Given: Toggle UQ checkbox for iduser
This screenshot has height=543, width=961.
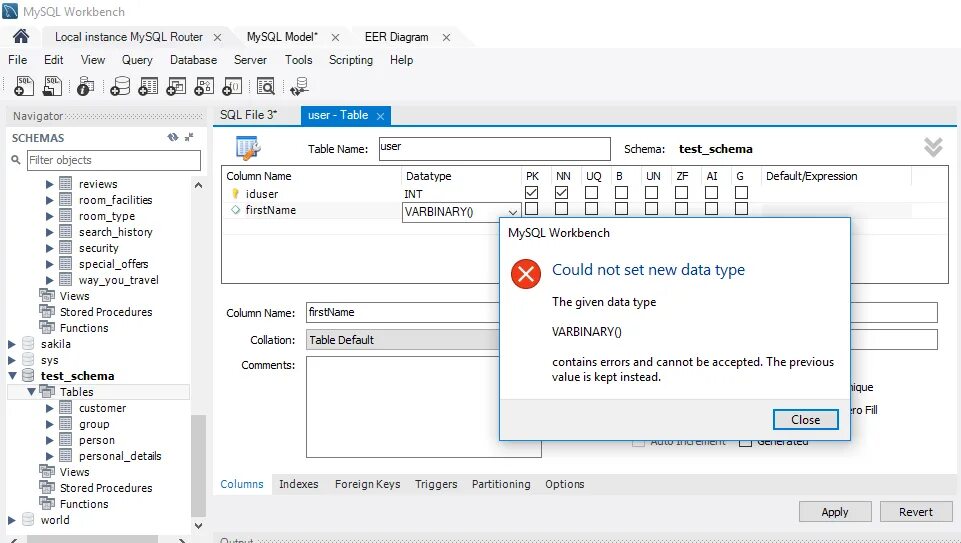Looking at the screenshot, I should [591, 192].
